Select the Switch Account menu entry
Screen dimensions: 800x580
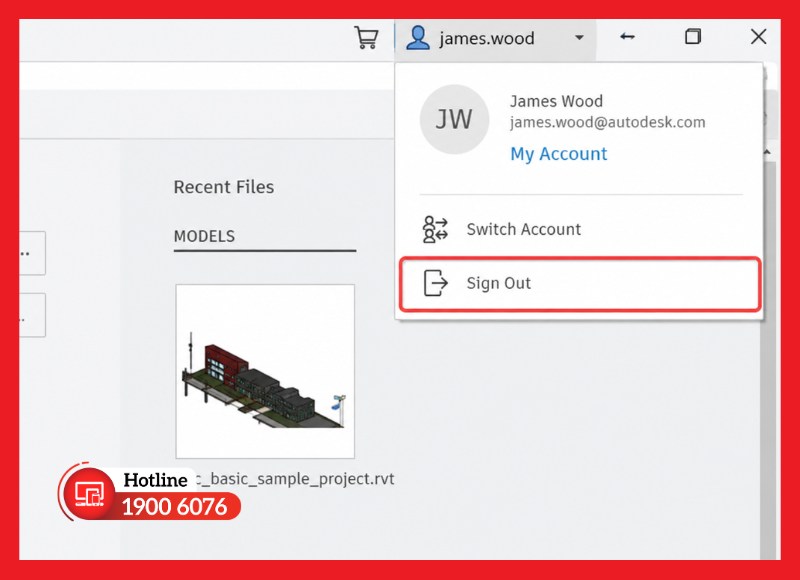(x=579, y=230)
